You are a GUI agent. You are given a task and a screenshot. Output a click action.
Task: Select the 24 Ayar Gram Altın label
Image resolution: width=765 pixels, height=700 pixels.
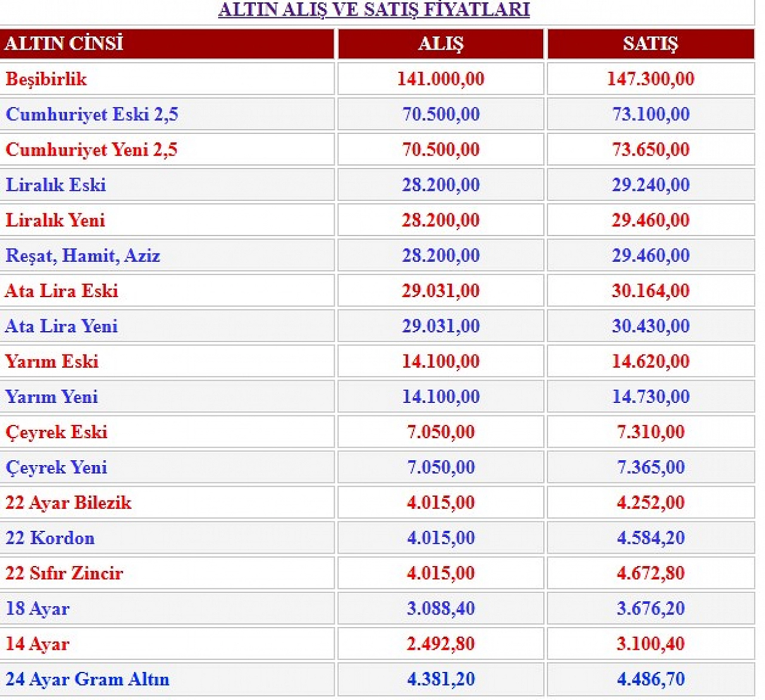87,679
